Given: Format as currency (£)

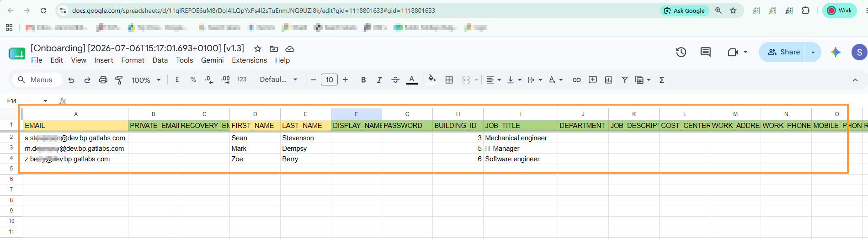Looking at the screenshot, I should pos(177,80).
